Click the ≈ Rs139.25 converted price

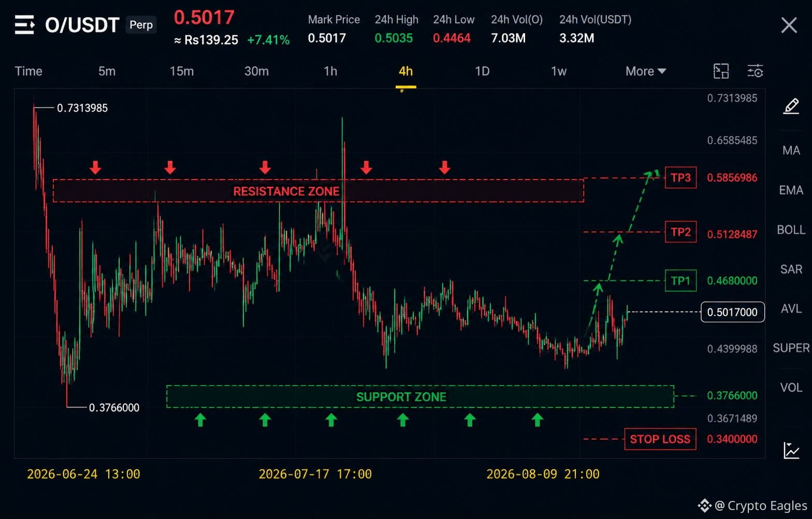click(206, 40)
